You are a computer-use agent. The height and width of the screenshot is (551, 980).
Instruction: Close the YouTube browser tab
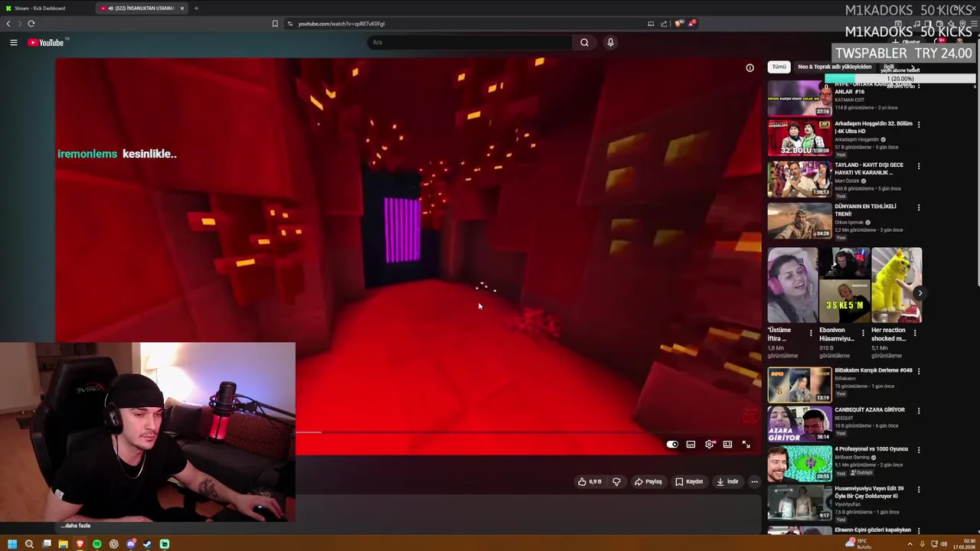coord(182,8)
